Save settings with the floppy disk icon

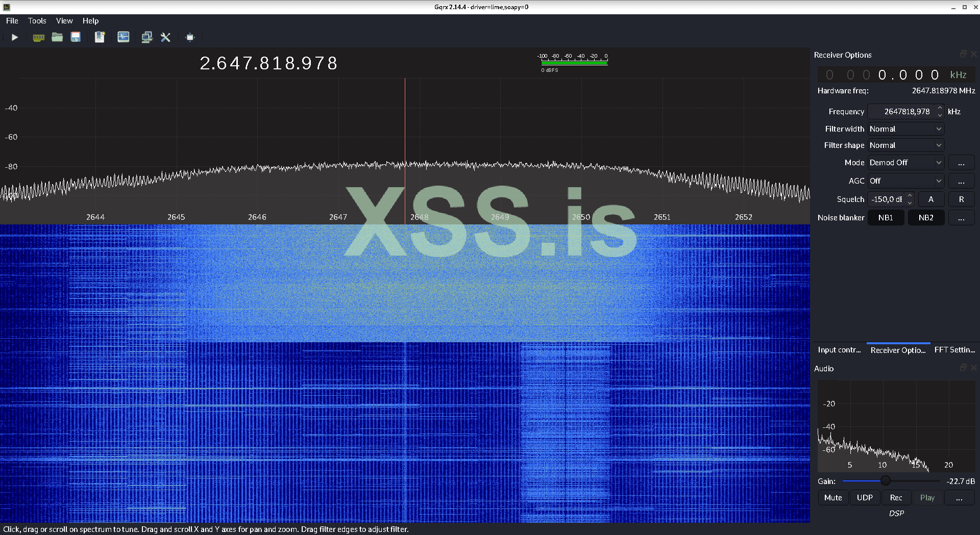[76, 37]
